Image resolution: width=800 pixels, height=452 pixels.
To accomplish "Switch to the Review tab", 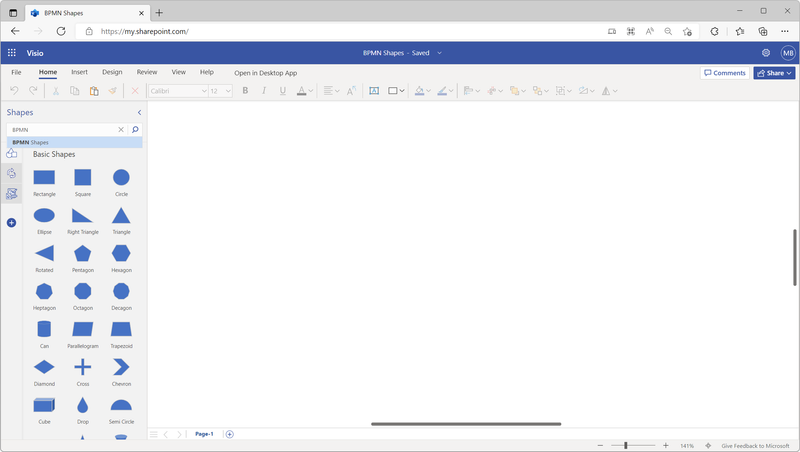I will click(x=147, y=72).
